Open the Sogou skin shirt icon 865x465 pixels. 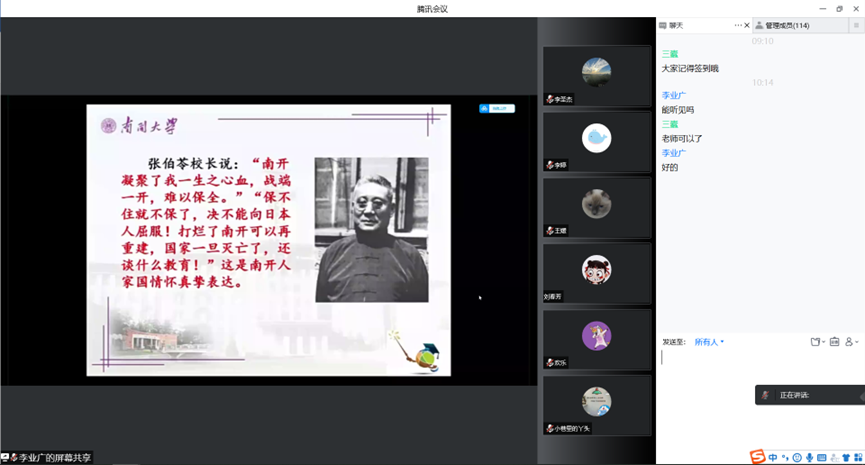(x=845, y=457)
